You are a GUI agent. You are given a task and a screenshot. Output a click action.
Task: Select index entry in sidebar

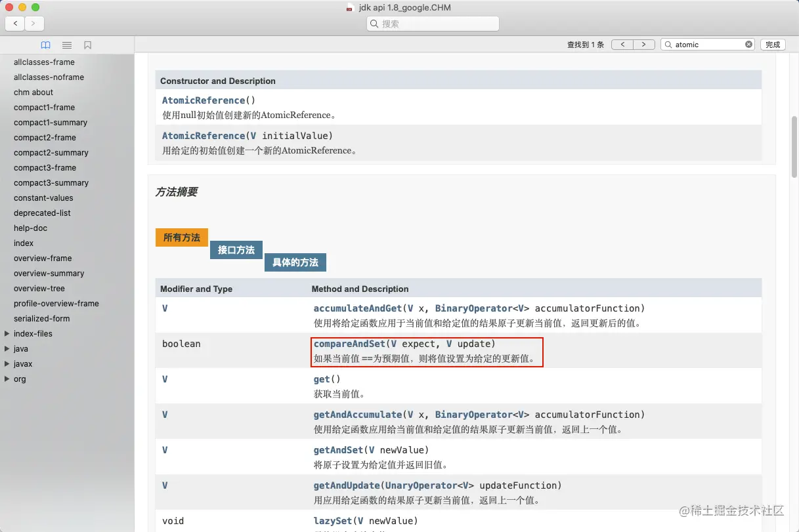tap(24, 243)
